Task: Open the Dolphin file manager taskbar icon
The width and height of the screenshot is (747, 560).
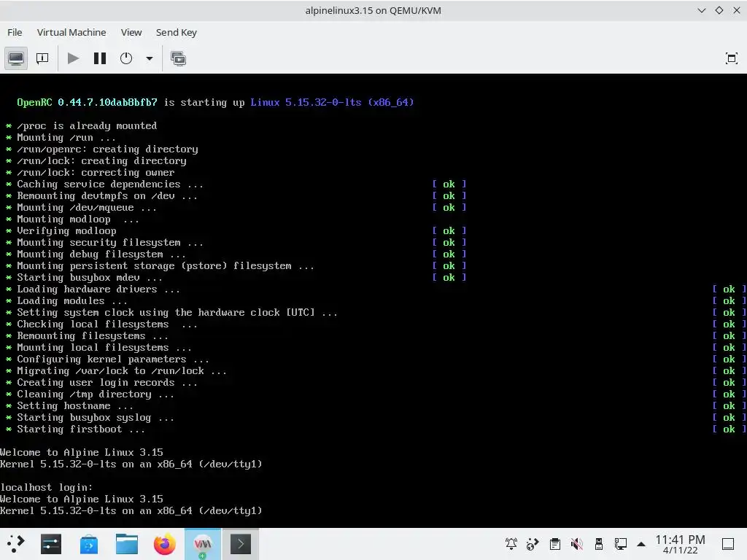Action: click(x=127, y=544)
